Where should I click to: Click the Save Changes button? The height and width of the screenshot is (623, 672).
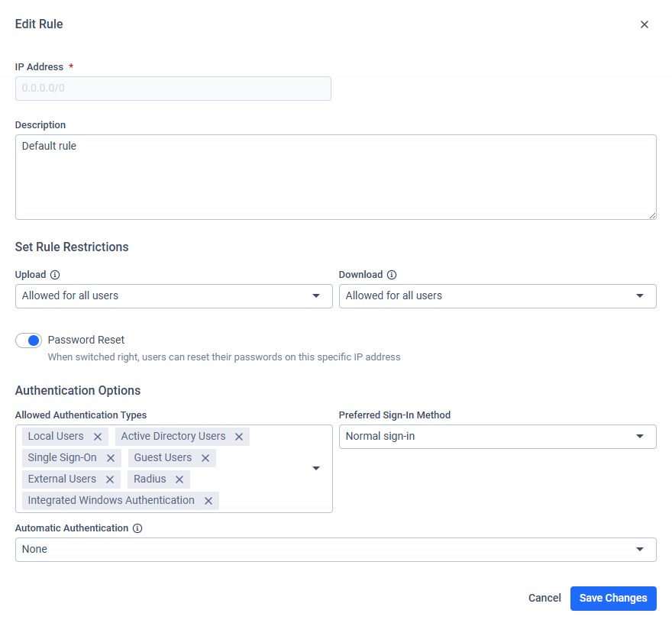(x=613, y=599)
